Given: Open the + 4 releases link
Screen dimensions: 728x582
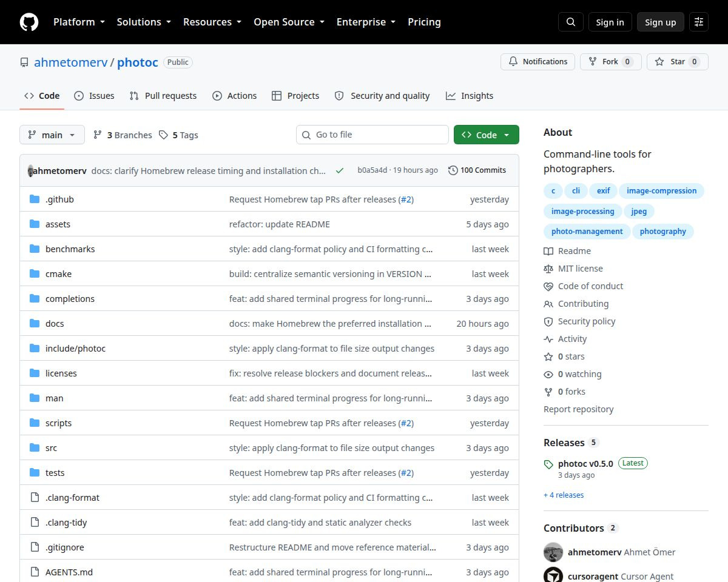Looking at the screenshot, I should click(x=564, y=495).
